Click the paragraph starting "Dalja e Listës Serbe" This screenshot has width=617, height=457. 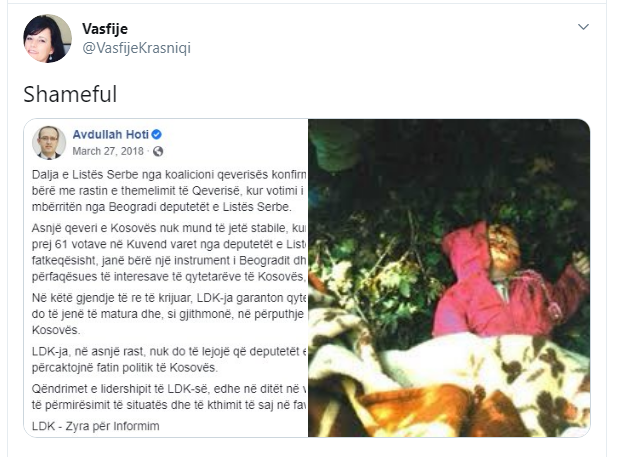(x=169, y=191)
